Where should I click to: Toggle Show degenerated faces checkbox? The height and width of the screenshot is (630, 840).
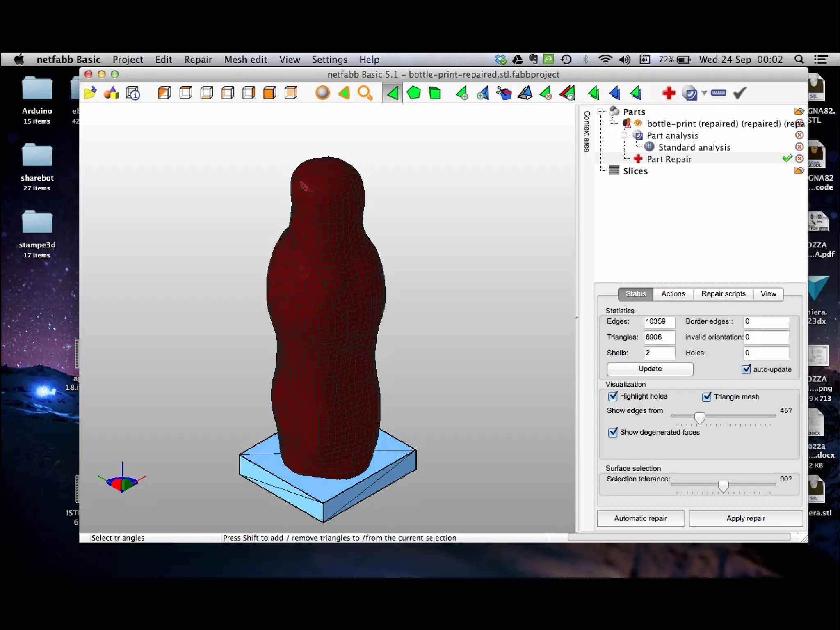click(x=613, y=432)
